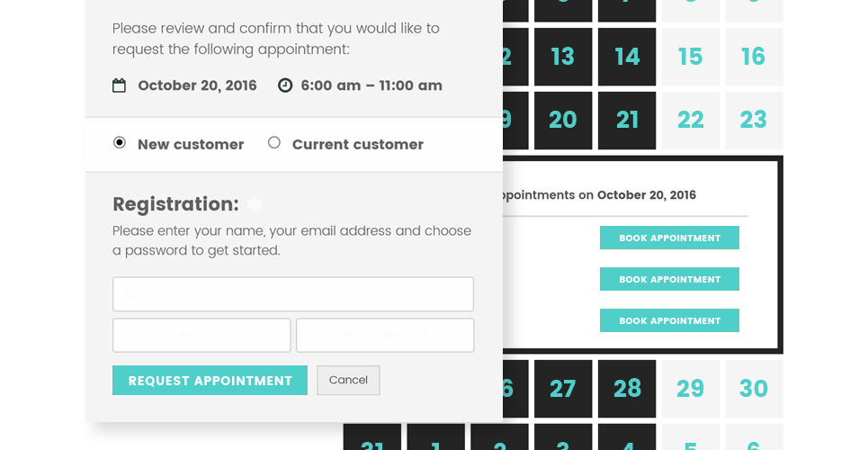Select the New customer radio button
The image size is (868, 450).
120,143
